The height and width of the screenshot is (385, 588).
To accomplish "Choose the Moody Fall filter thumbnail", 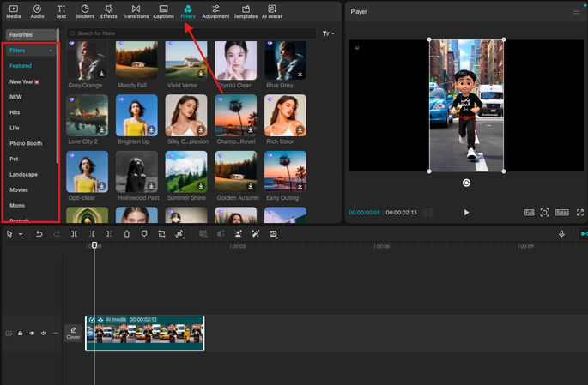I will tap(136, 60).
